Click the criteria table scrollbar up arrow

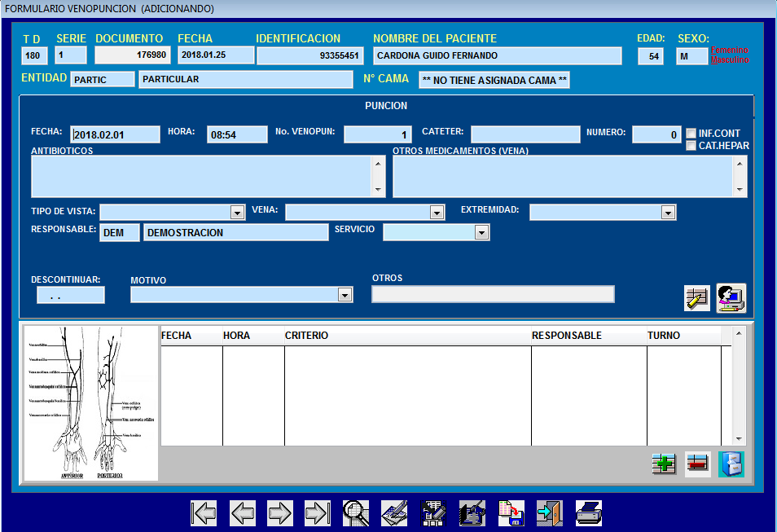pos(739,334)
